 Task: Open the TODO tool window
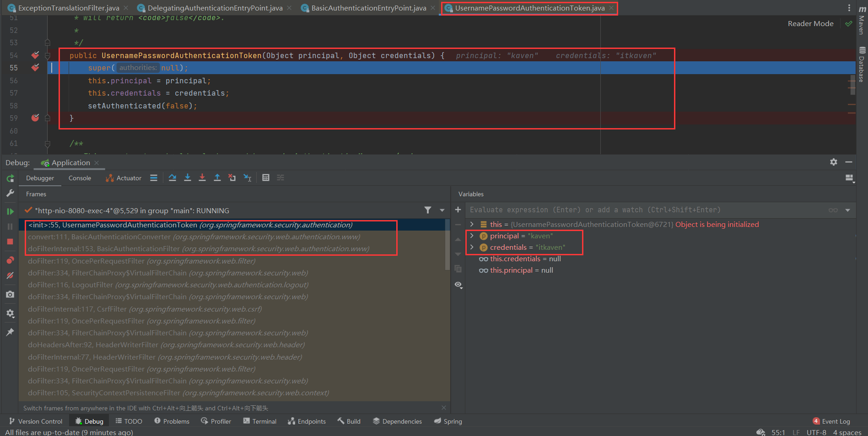point(129,421)
